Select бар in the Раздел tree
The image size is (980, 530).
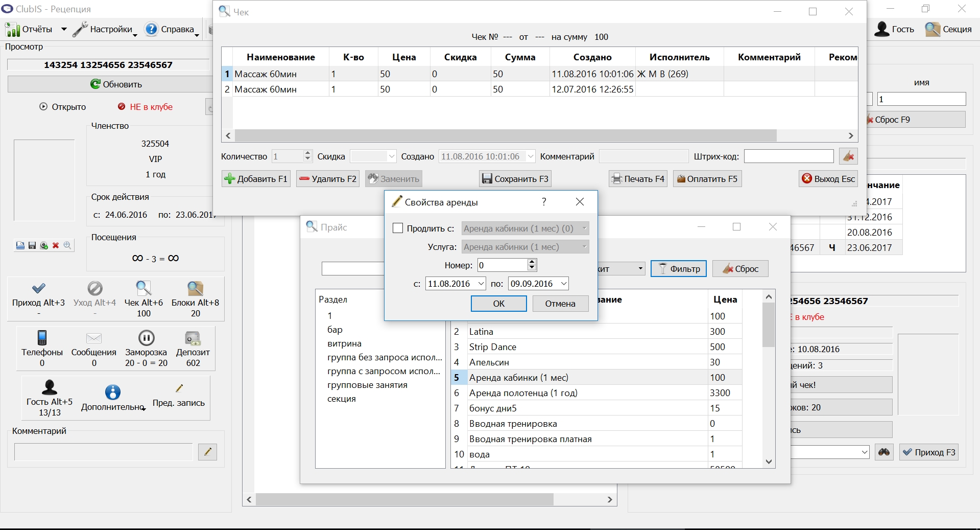[x=335, y=330]
